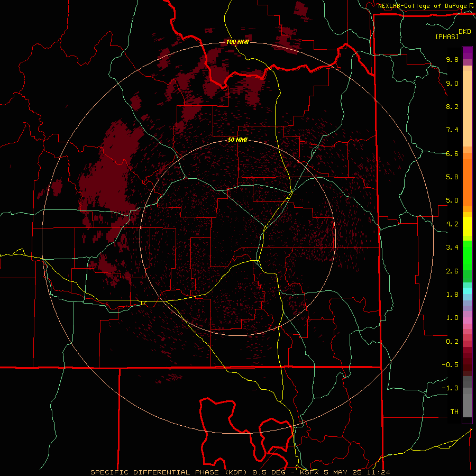Click the -1.3 legend value

coord(450,388)
